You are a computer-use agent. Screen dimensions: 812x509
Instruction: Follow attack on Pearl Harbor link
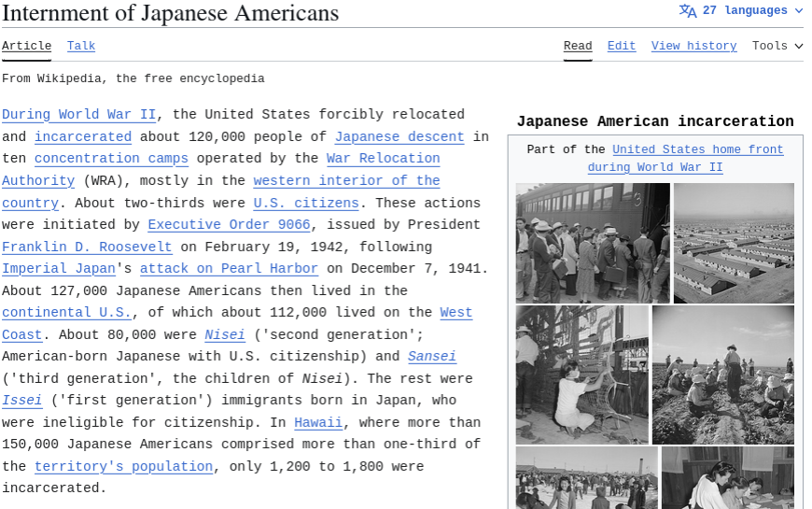[229, 268]
